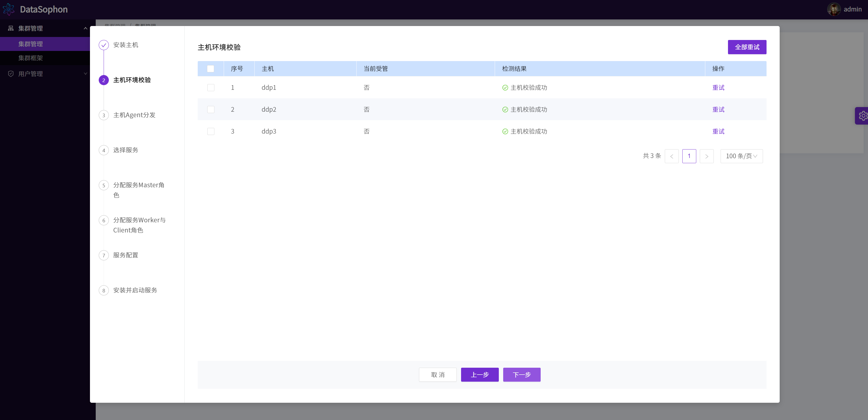Screen dimensions: 868x420
Task: Go to next page arrow
Action: (x=707, y=156)
